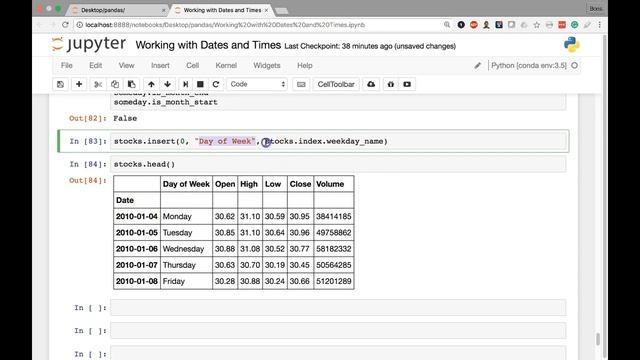This screenshot has height=360, width=640.
Task: Click the Out[84] output prompt
Action: 87,180
